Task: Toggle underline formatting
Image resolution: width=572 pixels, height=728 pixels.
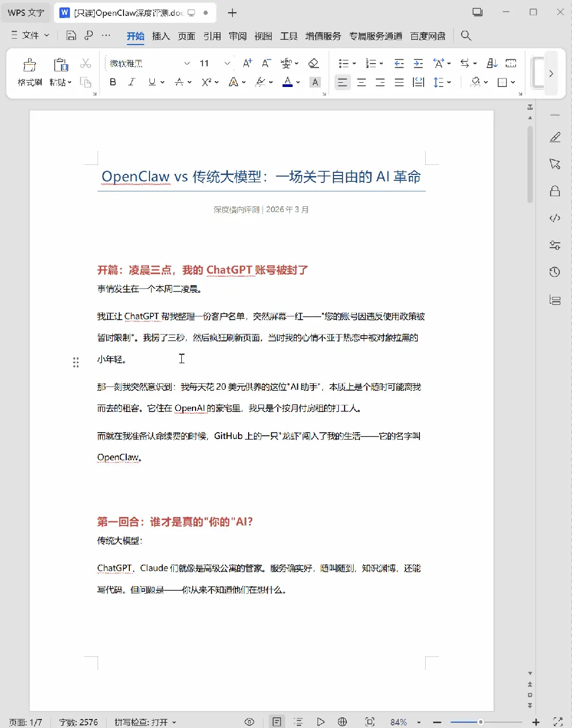Action: click(x=151, y=82)
